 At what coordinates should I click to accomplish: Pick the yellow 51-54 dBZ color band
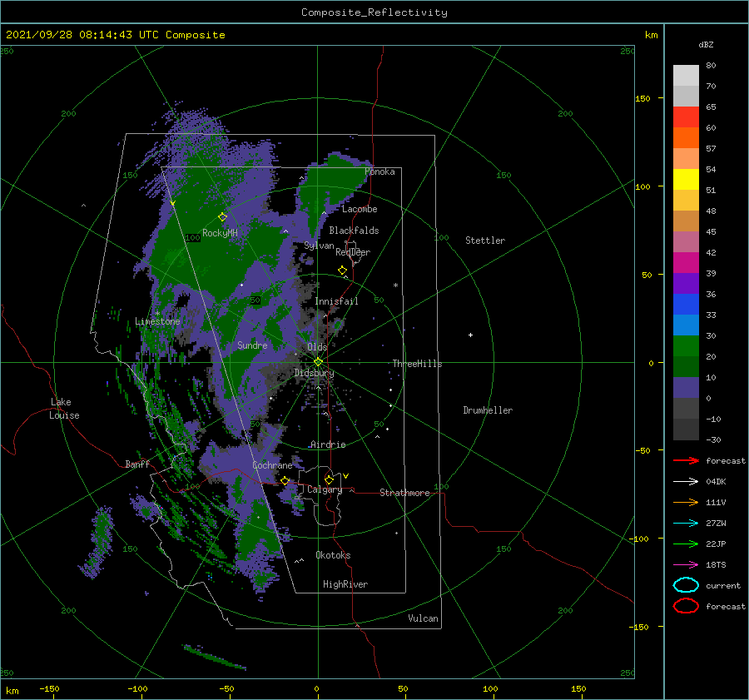coord(686,180)
